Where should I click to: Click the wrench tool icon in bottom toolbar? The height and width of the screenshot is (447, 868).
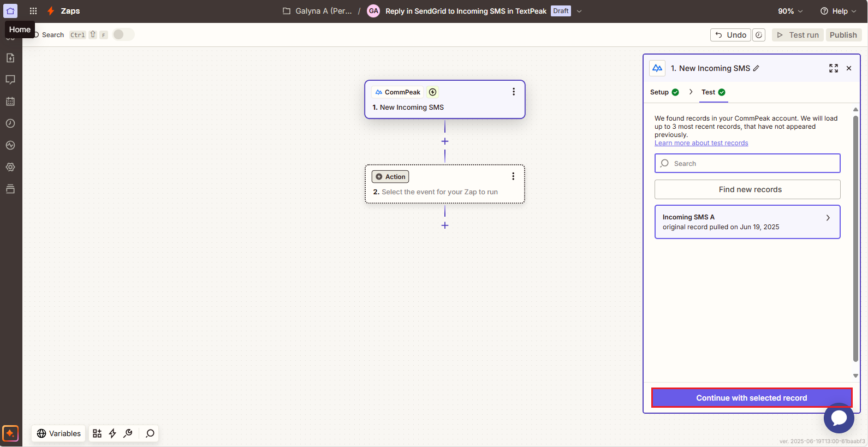point(128,433)
